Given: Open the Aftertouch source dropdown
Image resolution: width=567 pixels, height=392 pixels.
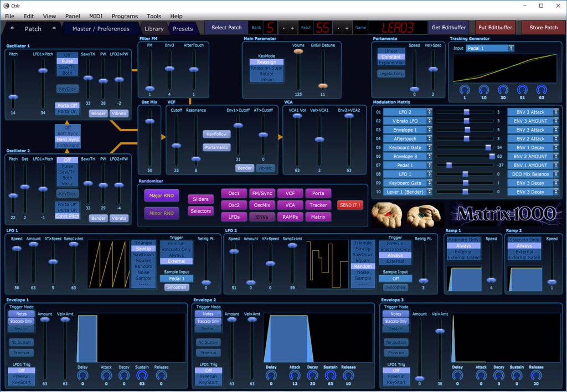Looking at the screenshot, I should pos(408,138).
